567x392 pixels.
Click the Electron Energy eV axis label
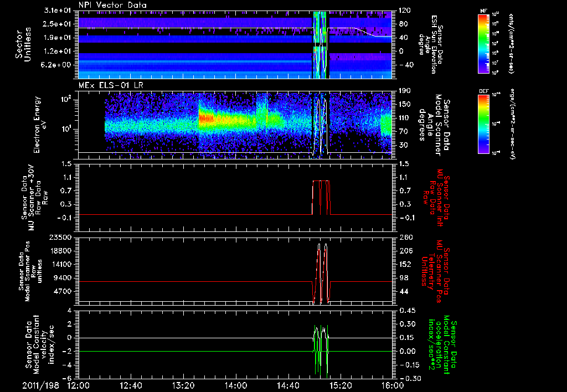[40, 125]
